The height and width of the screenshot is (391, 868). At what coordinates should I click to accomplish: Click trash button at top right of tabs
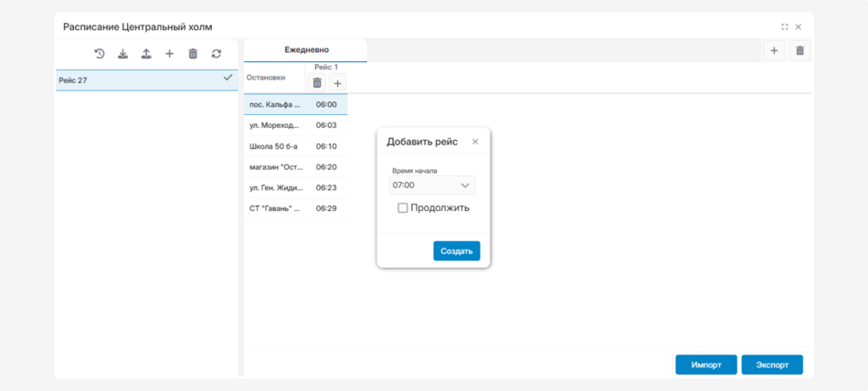click(799, 51)
